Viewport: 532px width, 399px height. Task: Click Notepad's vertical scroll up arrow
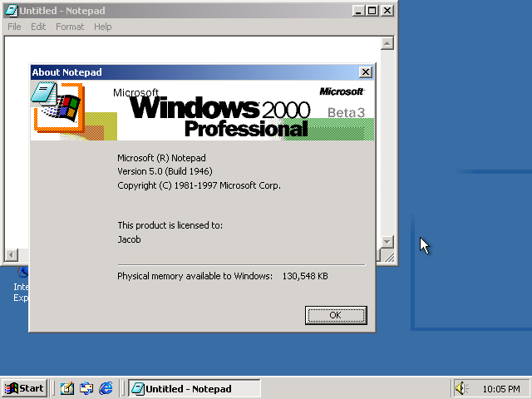[387, 43]
